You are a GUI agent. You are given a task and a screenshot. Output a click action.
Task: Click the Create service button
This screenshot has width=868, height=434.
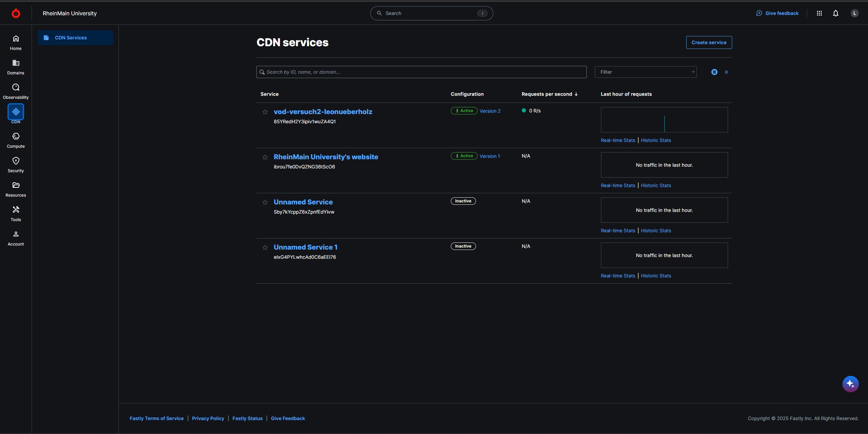[x=709, y=42]
